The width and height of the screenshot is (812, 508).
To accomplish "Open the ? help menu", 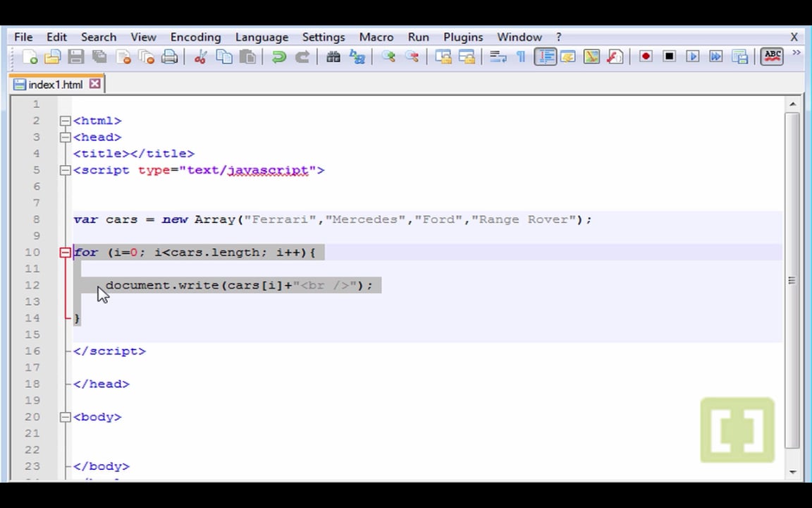I will pos(559,37).
